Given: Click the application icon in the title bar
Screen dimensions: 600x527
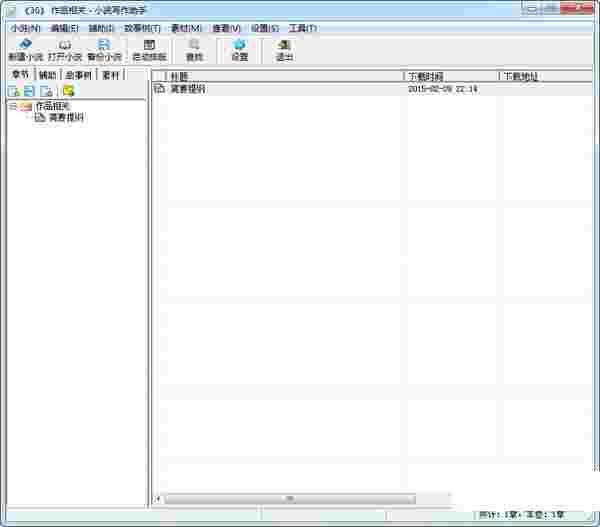Looking at the screenshot, I should [x=10, y=11].
